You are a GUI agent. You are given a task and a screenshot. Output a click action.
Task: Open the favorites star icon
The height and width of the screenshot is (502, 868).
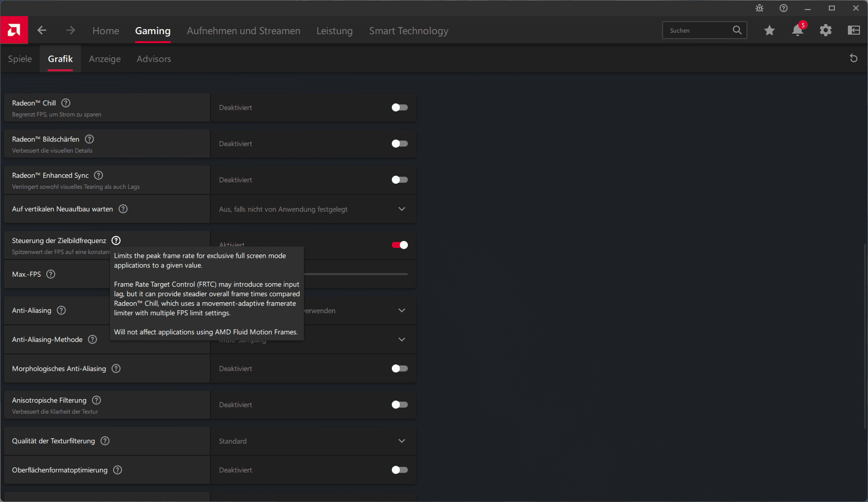pyautogui.click(x=769, y=31)
